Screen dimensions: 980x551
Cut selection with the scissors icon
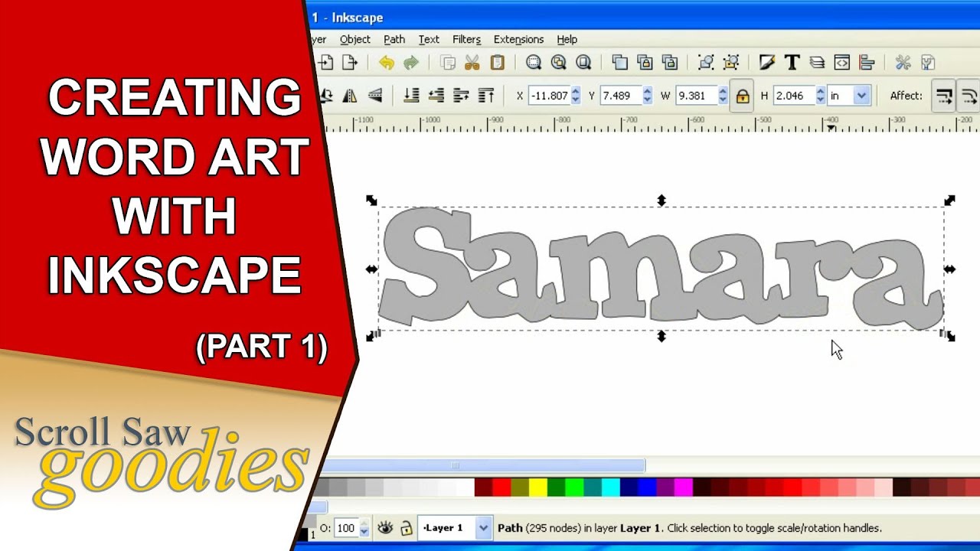tap(472, 63)
